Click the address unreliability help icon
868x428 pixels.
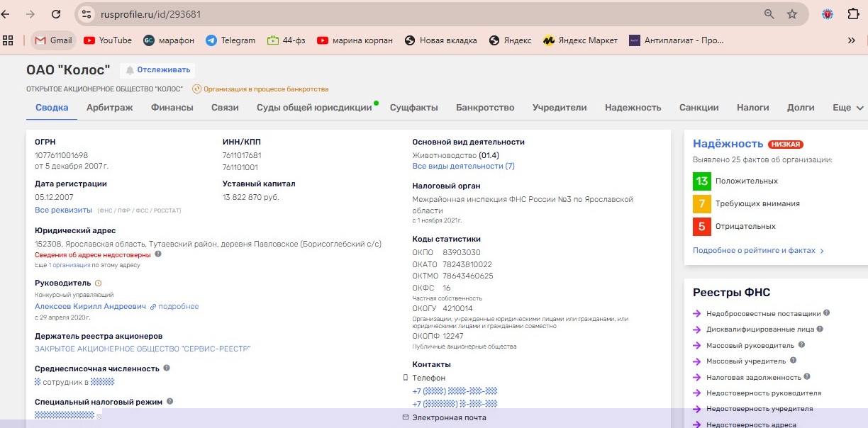pos(157,254)
